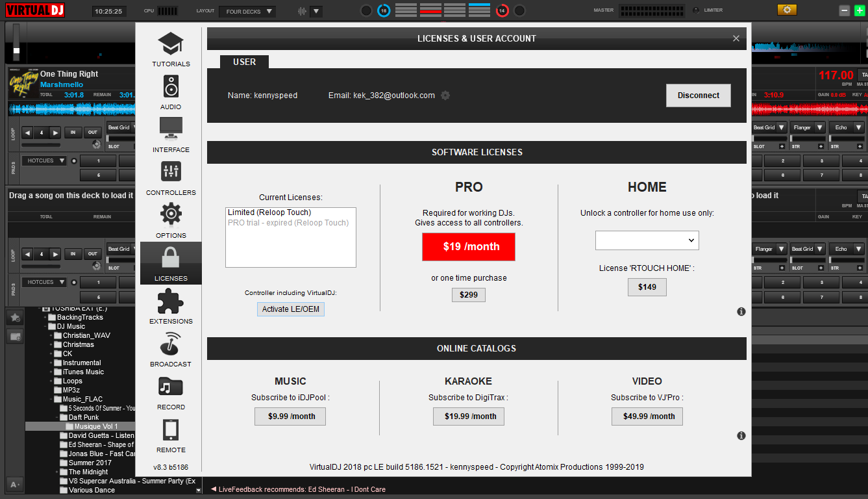Click the loop-back icon on One Thing Right deck

click(97, 144)
